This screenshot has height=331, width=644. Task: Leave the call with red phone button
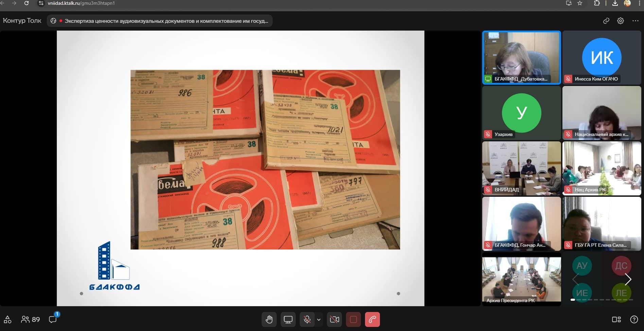(372, 319)
